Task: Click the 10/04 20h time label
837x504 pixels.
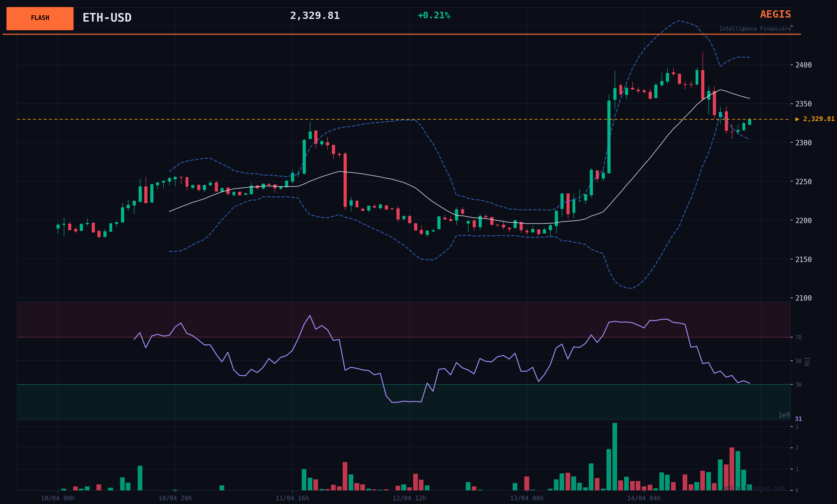Action: tap(175, 498)
